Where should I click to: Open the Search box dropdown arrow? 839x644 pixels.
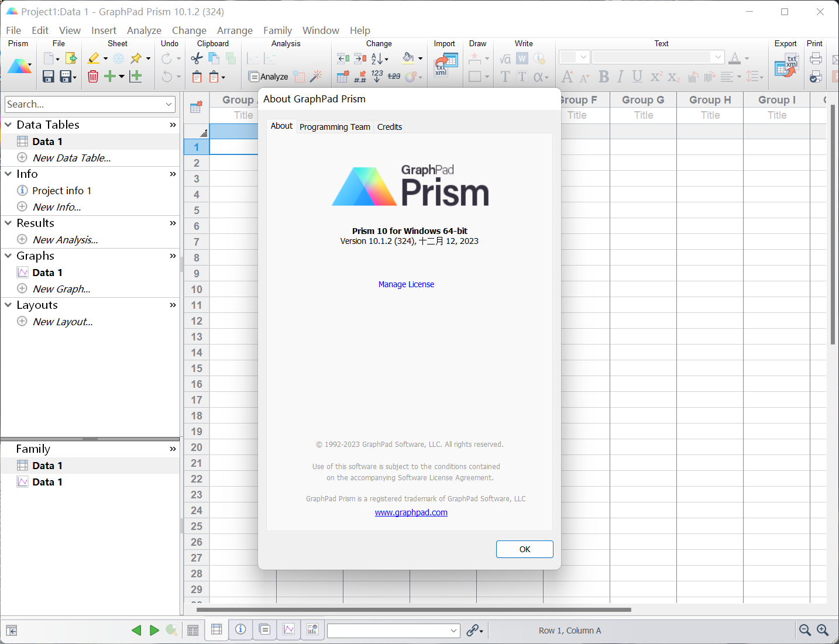[169, 104]
